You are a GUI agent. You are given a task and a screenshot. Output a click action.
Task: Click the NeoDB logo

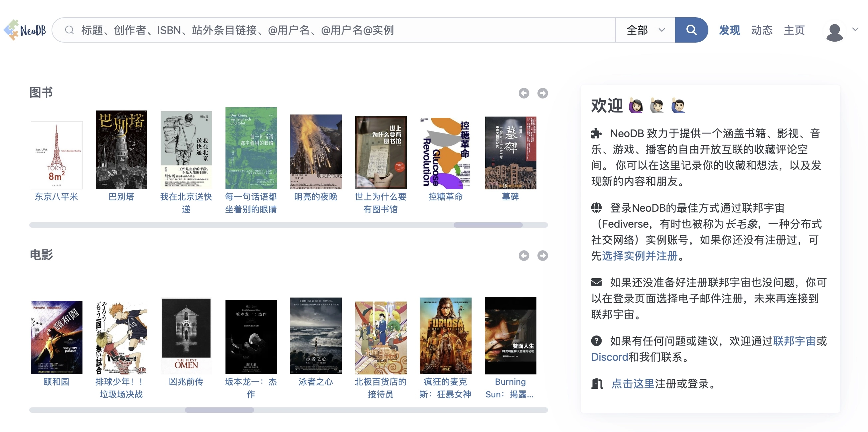[x=25, y=30]
